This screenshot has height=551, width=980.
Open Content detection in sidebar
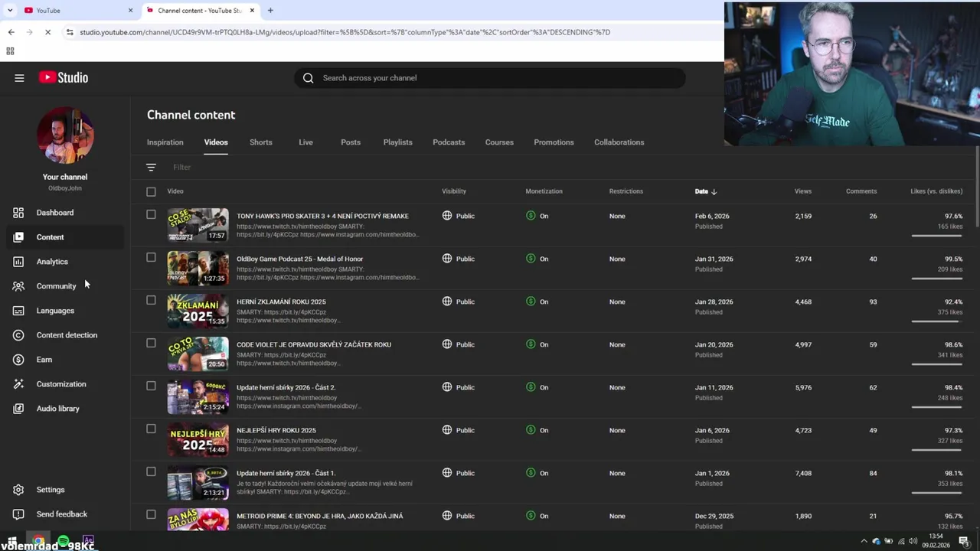pos(67,335)
